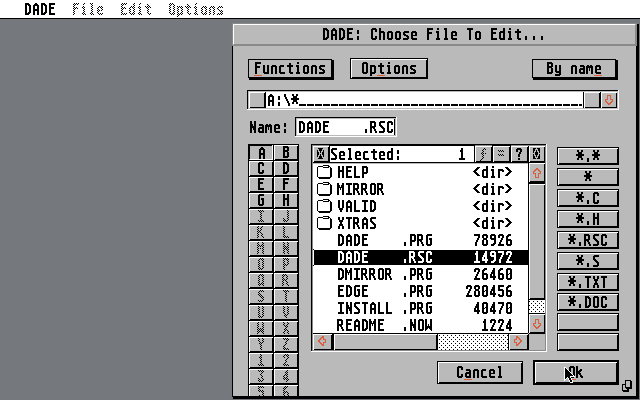Open the HELP folder icon
This screenshot has height=400, width=640.
tap(324, 172)
